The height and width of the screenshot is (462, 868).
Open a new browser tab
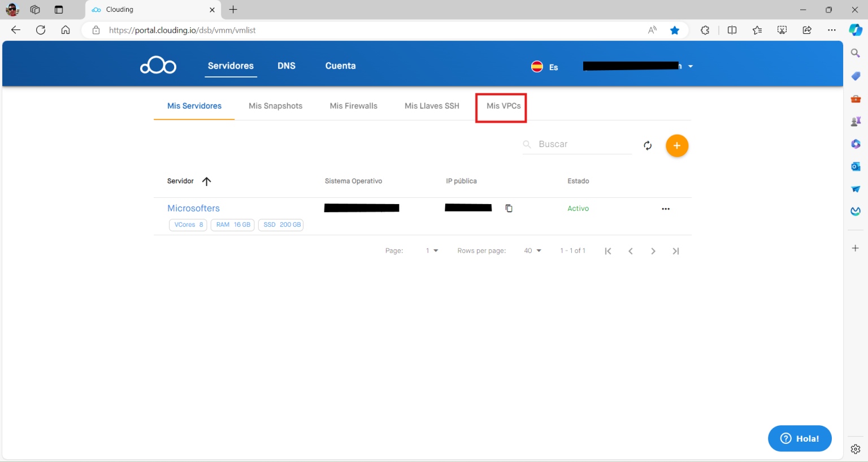point(233,10)
